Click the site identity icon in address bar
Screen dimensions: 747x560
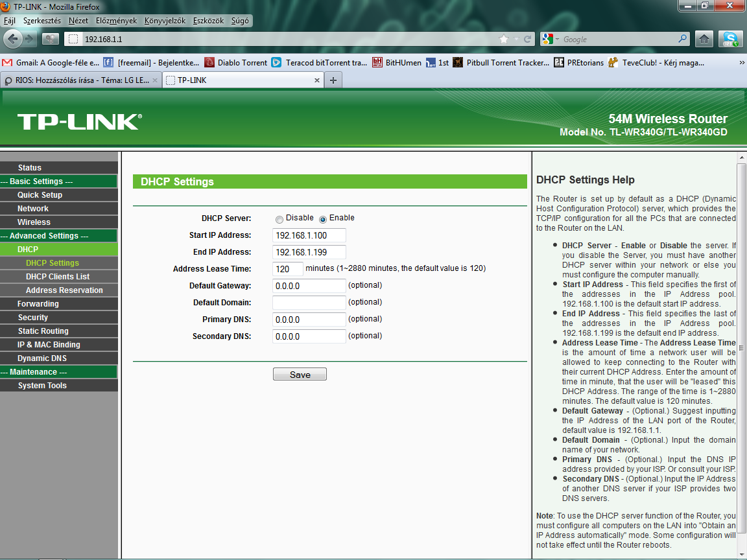[x=73, y=39]
